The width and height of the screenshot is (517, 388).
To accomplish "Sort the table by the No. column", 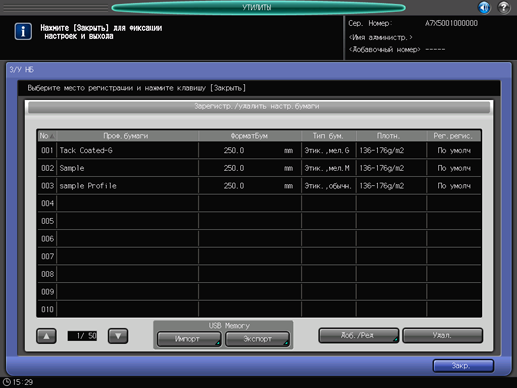I will [x=47, y=136].
